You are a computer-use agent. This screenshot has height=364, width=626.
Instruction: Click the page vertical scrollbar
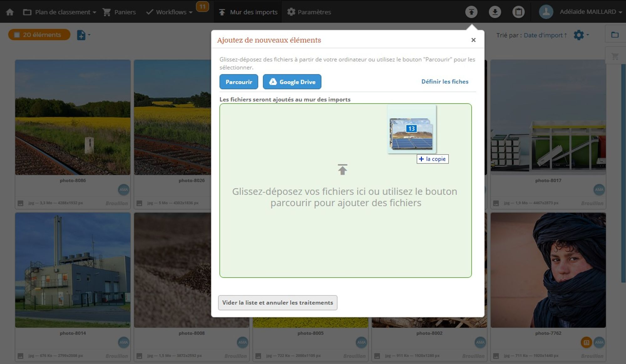pyautogui.click(x=623, y=174)
